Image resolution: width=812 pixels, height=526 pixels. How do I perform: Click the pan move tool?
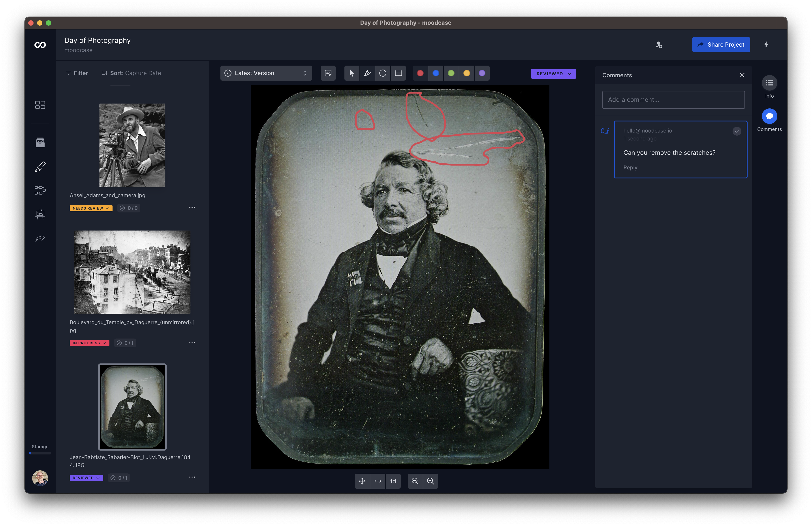(362, 481)
